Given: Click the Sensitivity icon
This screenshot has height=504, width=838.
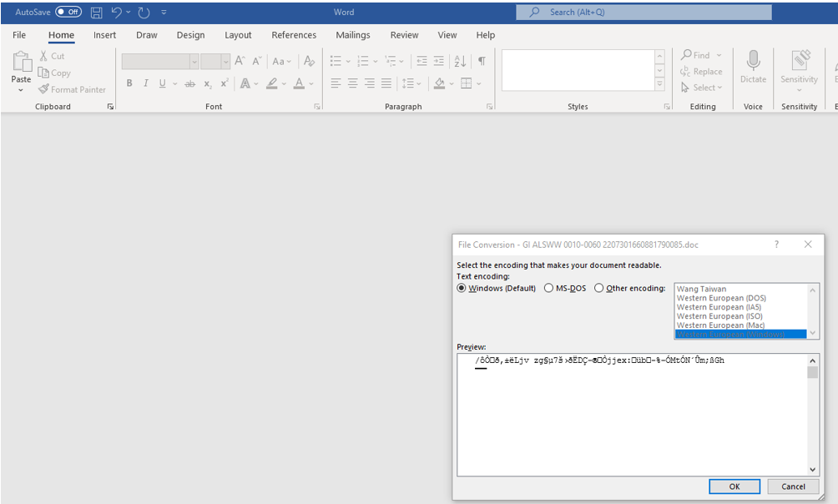Looking at the screenshot, I should click(800, 61).
